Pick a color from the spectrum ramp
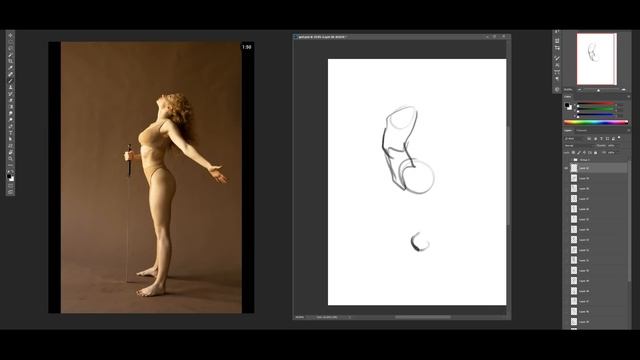This screenshot has height=360, width=640. point(596,122)
